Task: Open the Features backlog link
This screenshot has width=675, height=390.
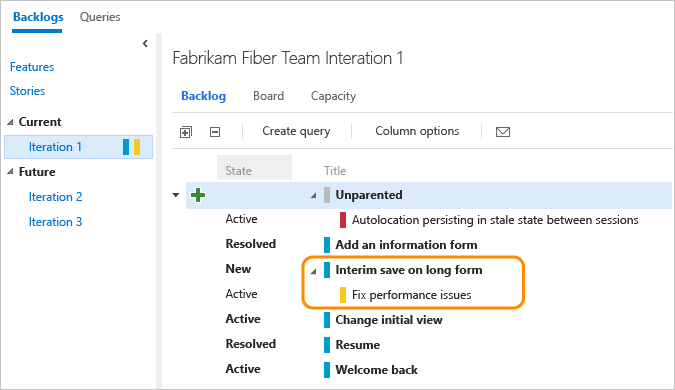Action: [x=32, y=67]
